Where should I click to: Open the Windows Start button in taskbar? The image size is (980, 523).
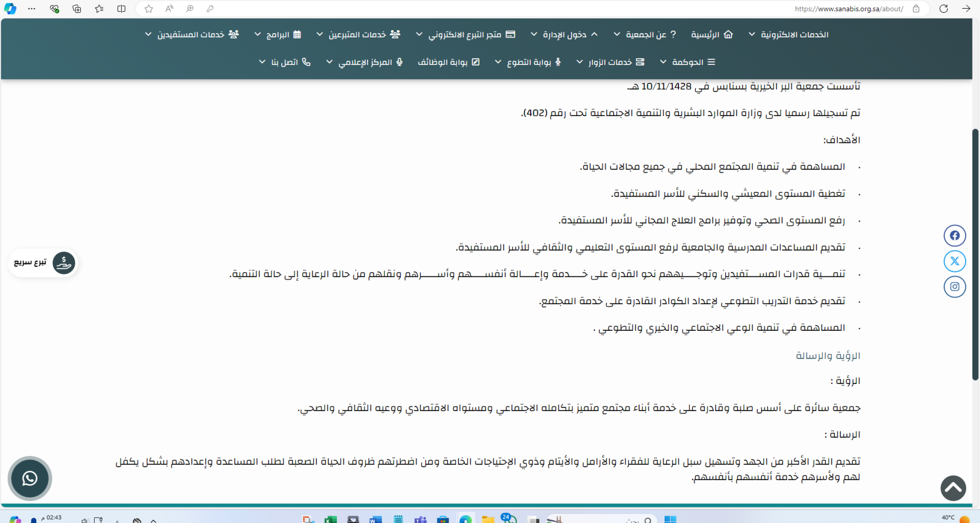pos(670,520)
